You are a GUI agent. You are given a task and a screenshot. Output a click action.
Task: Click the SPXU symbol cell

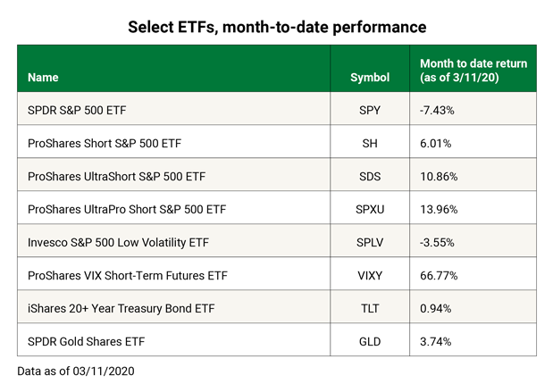click(371, 210)
